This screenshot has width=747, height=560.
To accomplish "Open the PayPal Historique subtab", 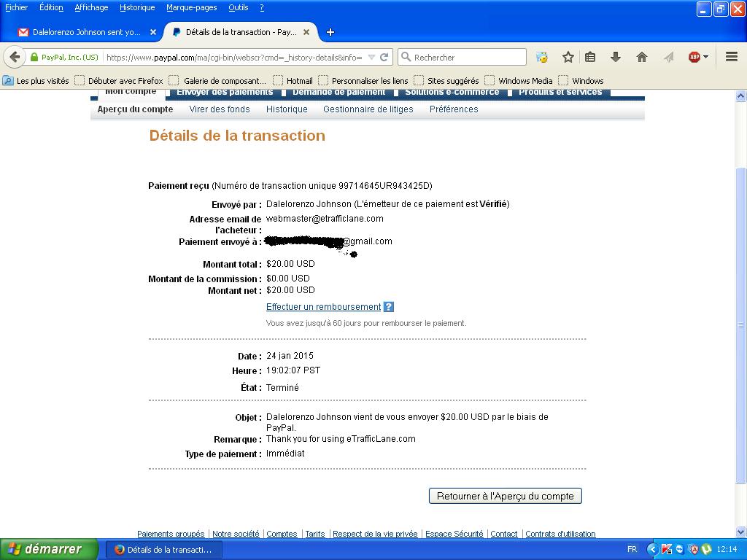I will pos(287,109).
